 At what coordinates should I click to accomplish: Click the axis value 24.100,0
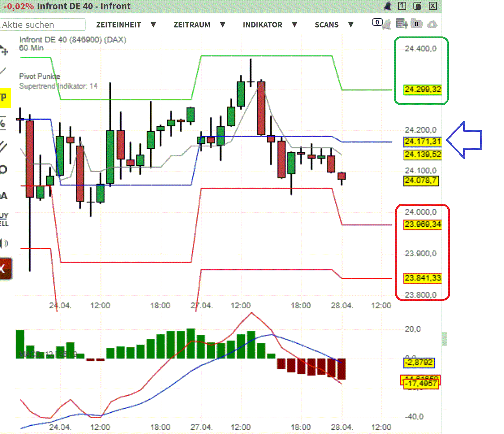[421, 170]
